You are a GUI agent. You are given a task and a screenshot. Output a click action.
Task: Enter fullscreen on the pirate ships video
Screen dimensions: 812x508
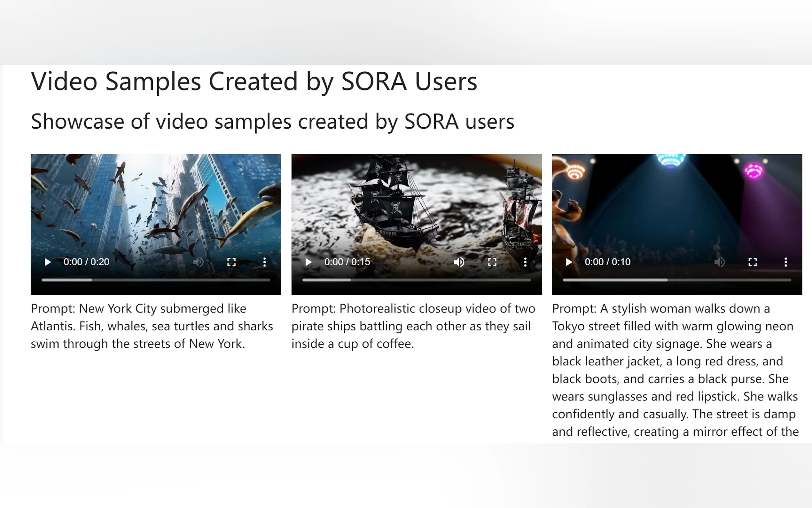pos(492,262)
